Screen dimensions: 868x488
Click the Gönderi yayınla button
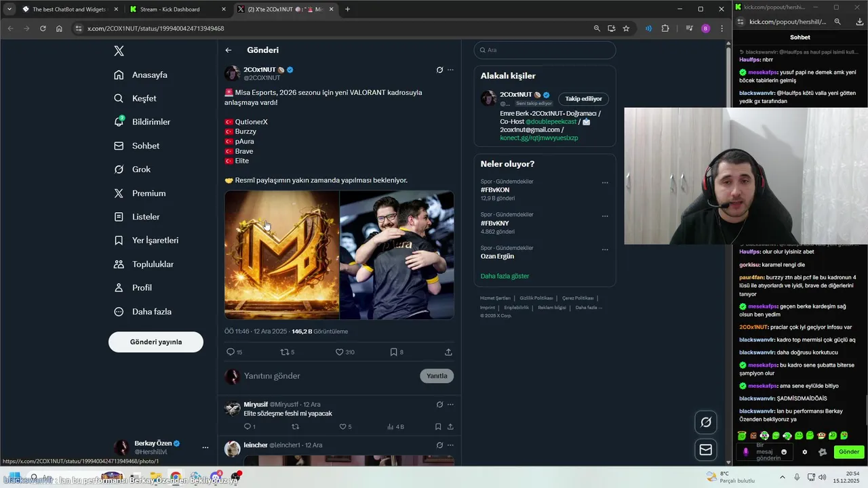(x=156, y=342)
